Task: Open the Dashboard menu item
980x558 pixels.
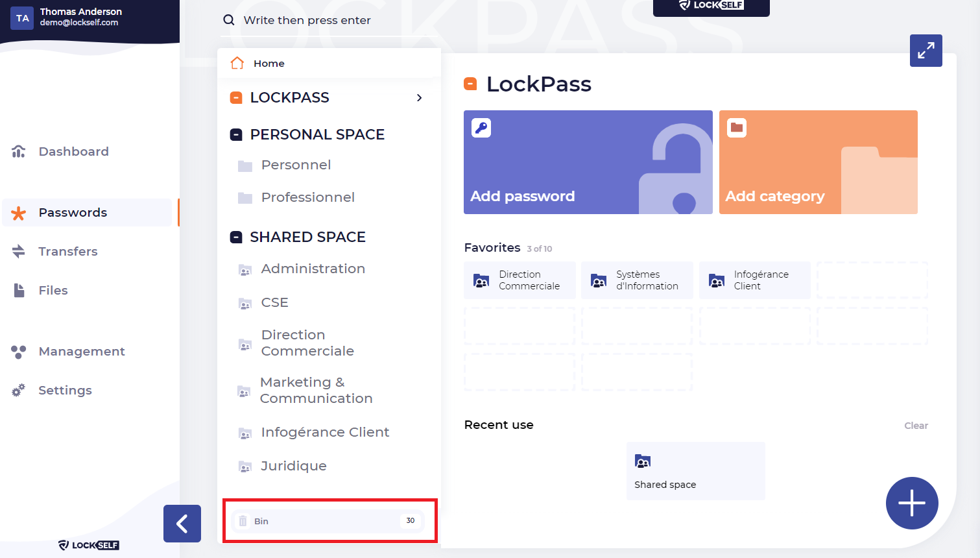Action: 73,151
